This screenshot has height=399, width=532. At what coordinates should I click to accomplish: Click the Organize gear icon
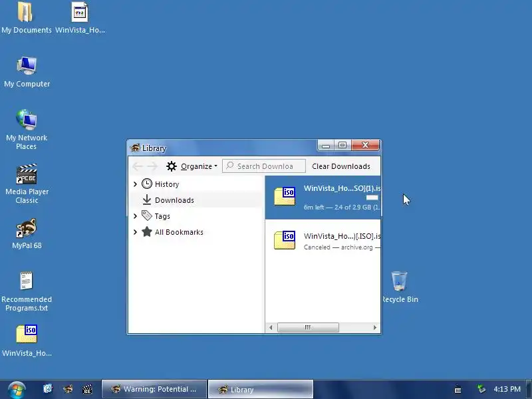tap(172, 166)
